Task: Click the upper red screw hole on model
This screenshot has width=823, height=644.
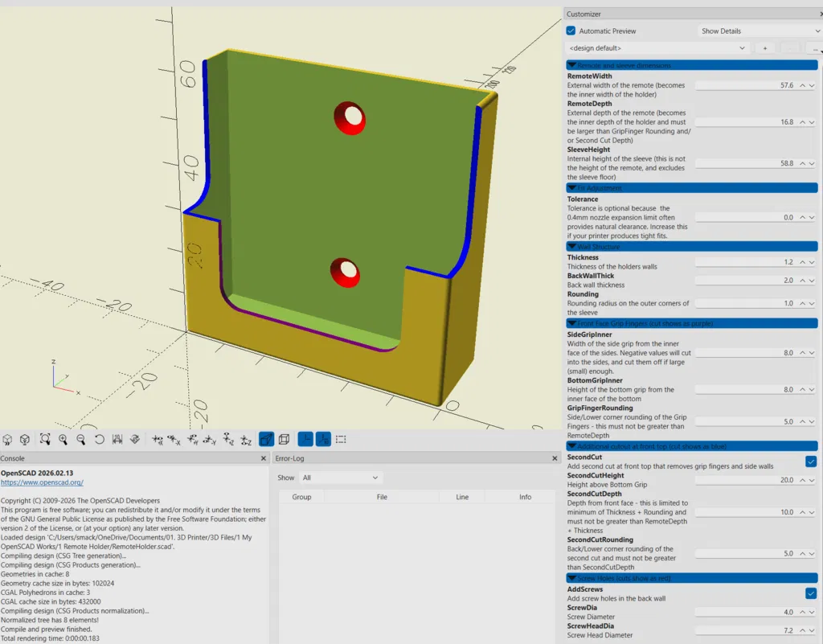Action: coord(350,117)
